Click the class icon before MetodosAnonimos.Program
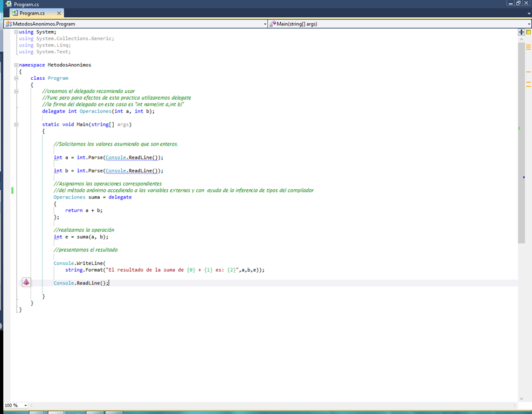 pyautogui.click(x=9, y=24)
